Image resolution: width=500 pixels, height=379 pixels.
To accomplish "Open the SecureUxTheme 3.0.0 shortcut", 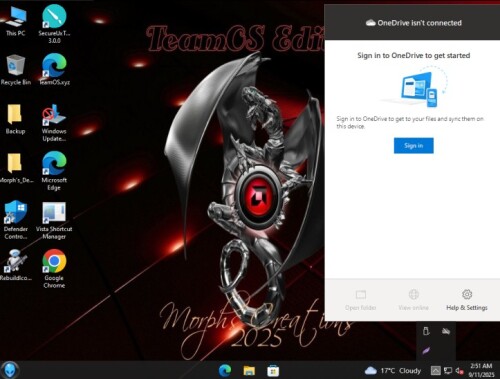I will click(54, 24).
